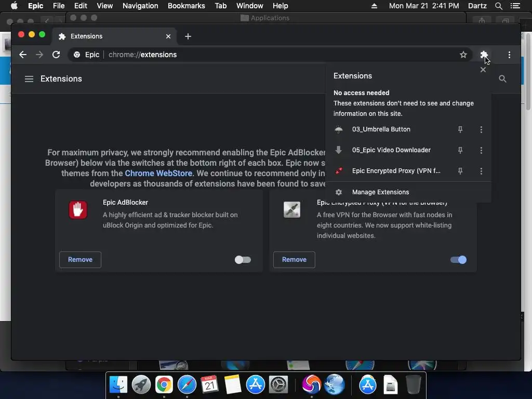Click the Dartz user name in menu bar
The width and height of the screenshot is (532, 399).
477,6
